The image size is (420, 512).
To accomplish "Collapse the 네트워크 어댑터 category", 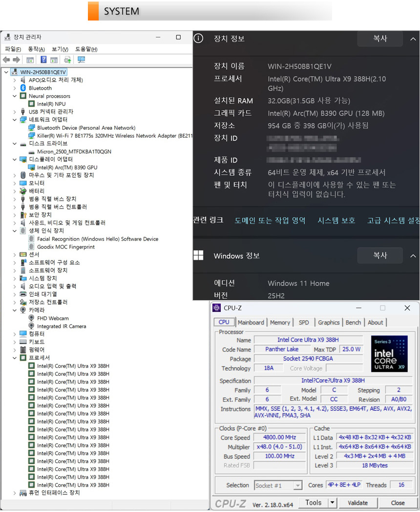I will (x=15, y=120).
